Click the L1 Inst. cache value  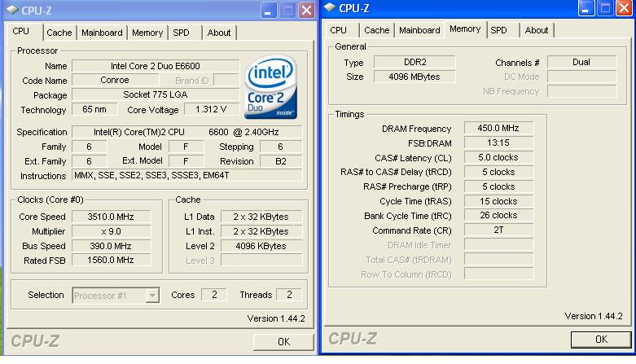[x=261, y=231]
